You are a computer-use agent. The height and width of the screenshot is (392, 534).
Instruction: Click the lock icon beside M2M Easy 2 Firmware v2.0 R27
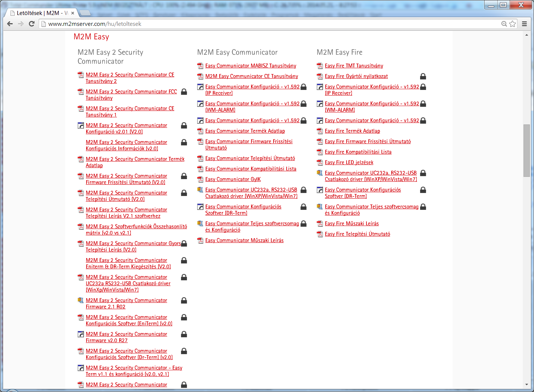pyautogui.click(x=184, y=334)
